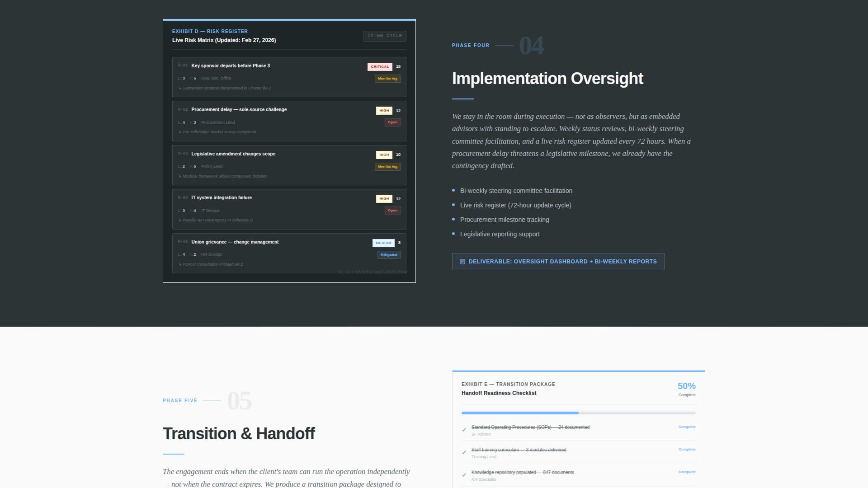Click the document icon in the deliverable button
Image resolution: width=868 pixels, height=488 pixels.
[x=462, y=262]
